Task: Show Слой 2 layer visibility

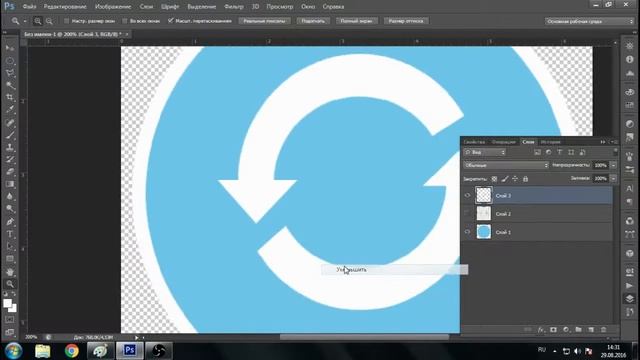Action: click(467, 213)
